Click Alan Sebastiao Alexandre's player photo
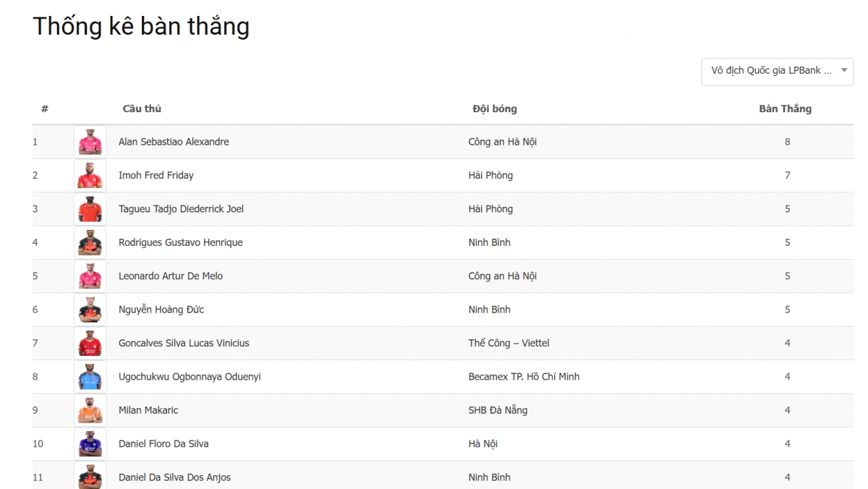Image resolution: width=868 pixels, height=489 pixels. click(90, 142)
